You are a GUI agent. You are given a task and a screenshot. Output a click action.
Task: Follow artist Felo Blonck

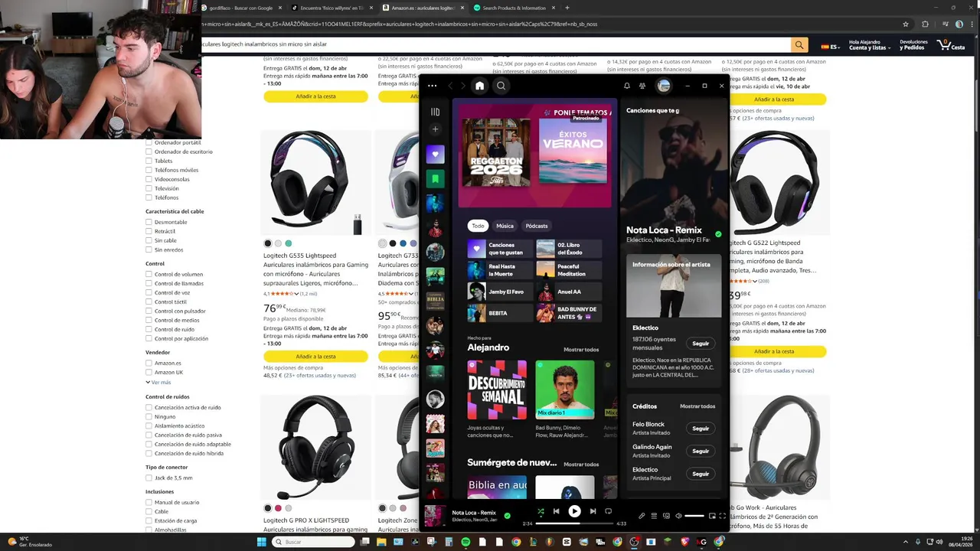point(701,429)
